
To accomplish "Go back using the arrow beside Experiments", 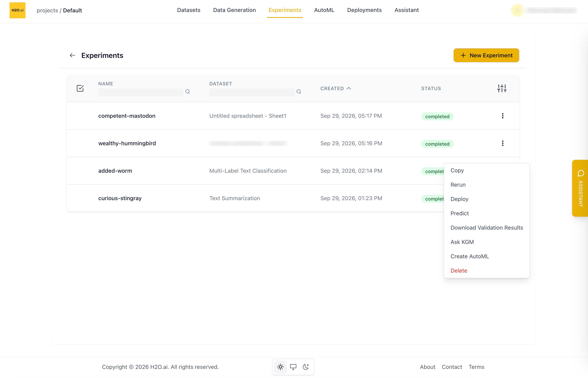I will pos(72,56).
